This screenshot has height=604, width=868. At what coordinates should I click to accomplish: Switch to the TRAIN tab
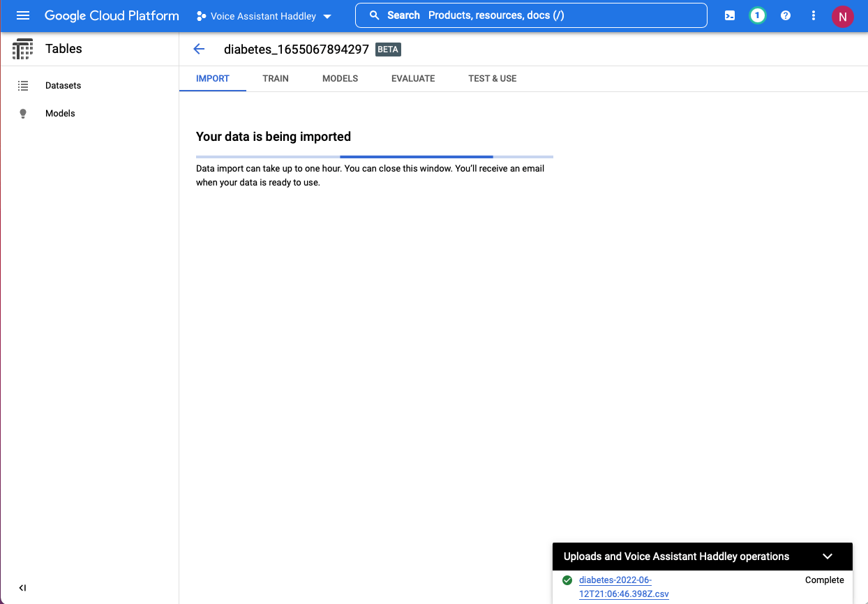point(276,78)
